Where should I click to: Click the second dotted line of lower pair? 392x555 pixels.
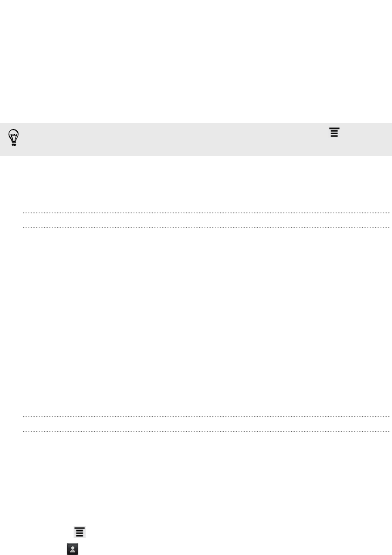tap(206, 431)
